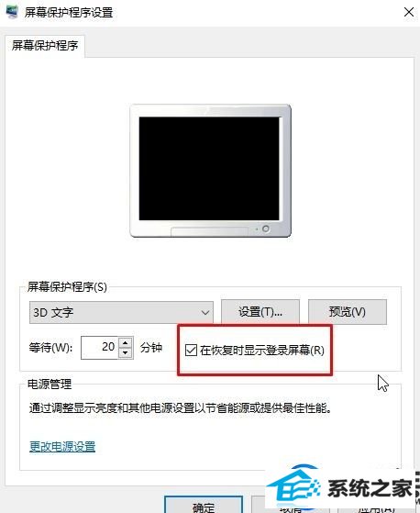Click the monitor preview black screen
This screenshot has height=513, width=420.
[x=209, y=169]
